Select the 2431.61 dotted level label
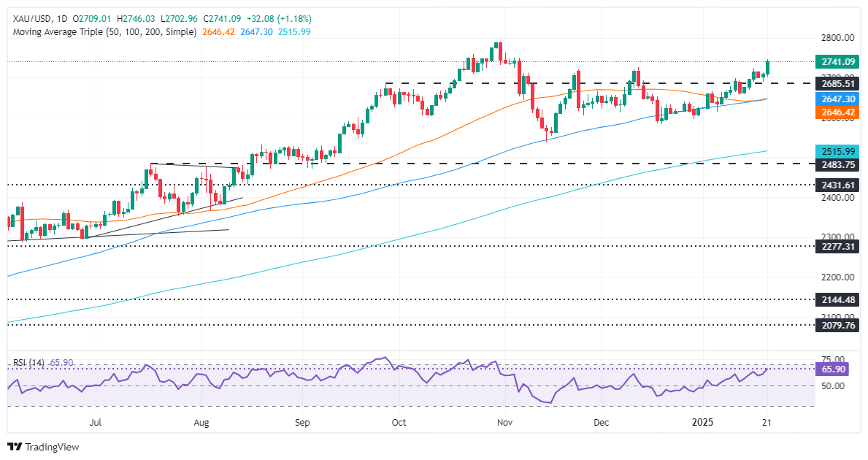Image resolution: width=868 pixels, height=460 pixels. (x=837, y=185)
